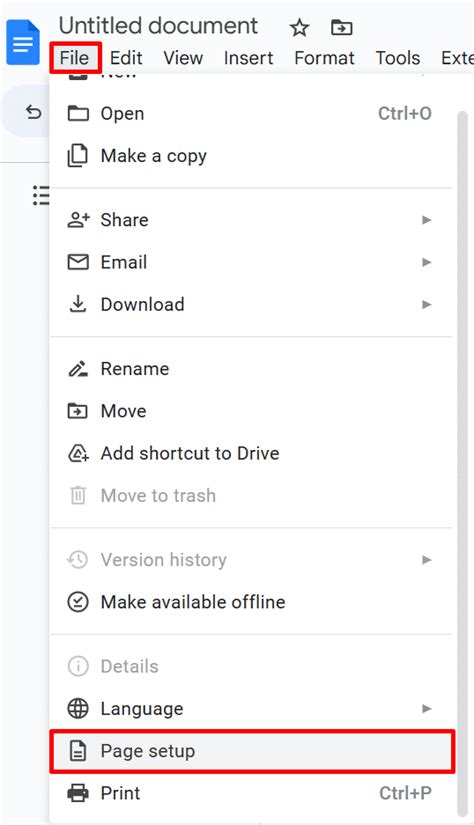Expand the Download submenu arrow

click(427, 304)
